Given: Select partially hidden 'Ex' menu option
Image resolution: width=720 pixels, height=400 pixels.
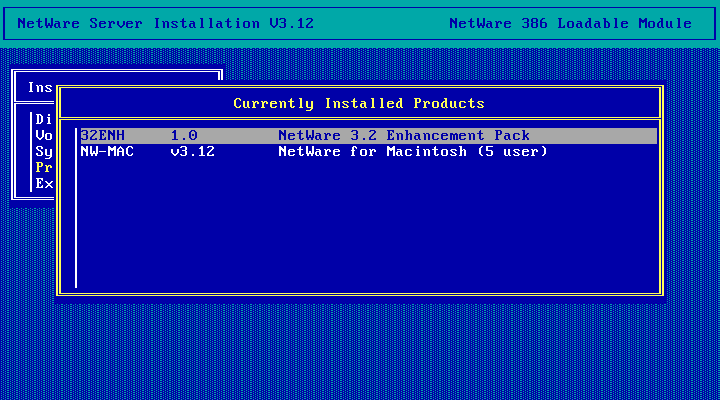Looking at the screenshot, I should point(44,184).
